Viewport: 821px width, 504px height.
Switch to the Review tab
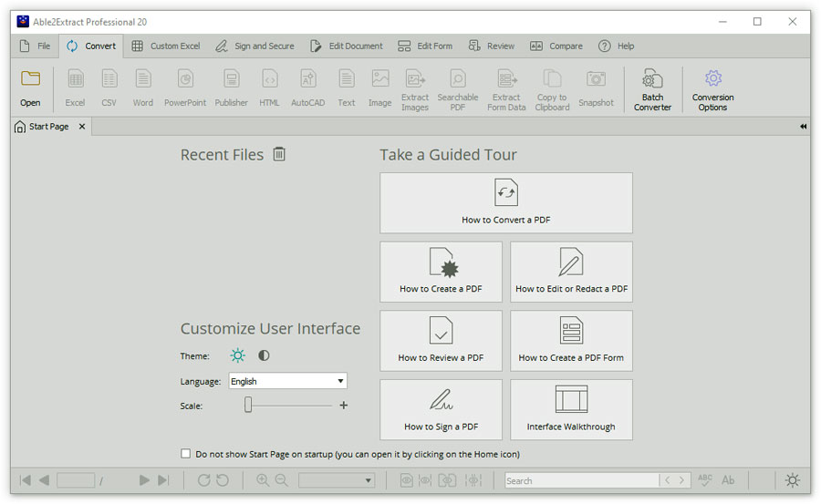click(x=492, y=46)
